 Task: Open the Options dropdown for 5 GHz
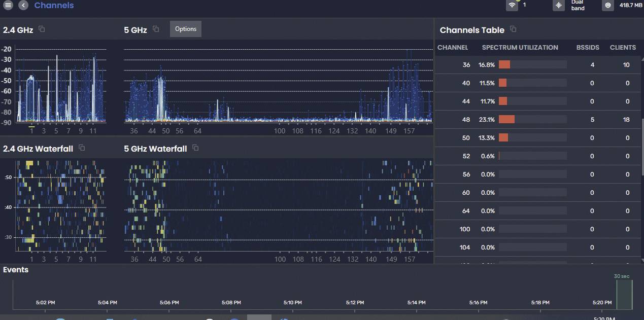(185, 29)
